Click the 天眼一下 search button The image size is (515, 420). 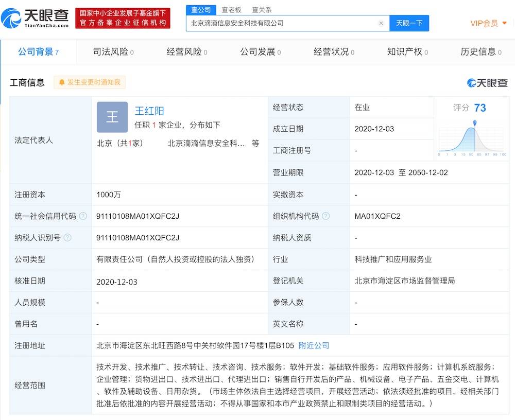(409, 23)
